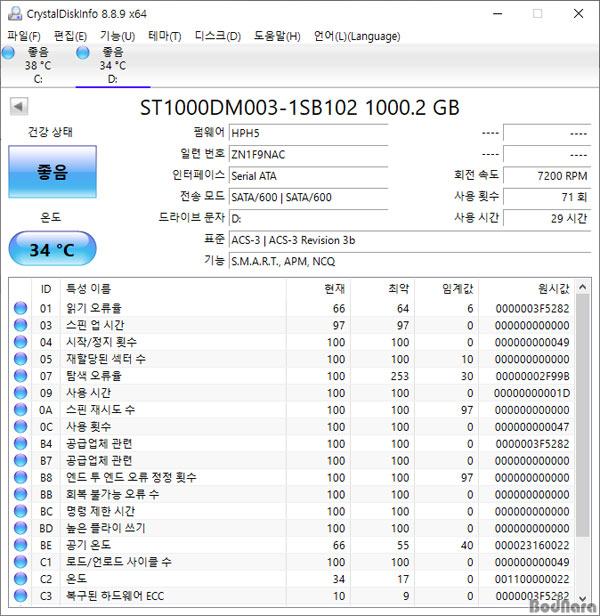Click the standard field ACS-3 Revision 3b
The width and height of the screenshot is (600, 616).
pyautogui.click(x=410, y=240)
